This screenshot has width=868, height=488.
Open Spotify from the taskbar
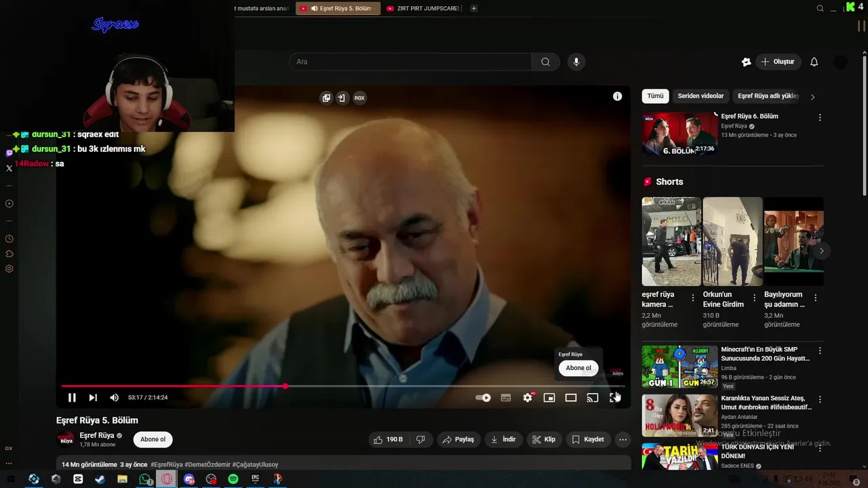(233, 479)
